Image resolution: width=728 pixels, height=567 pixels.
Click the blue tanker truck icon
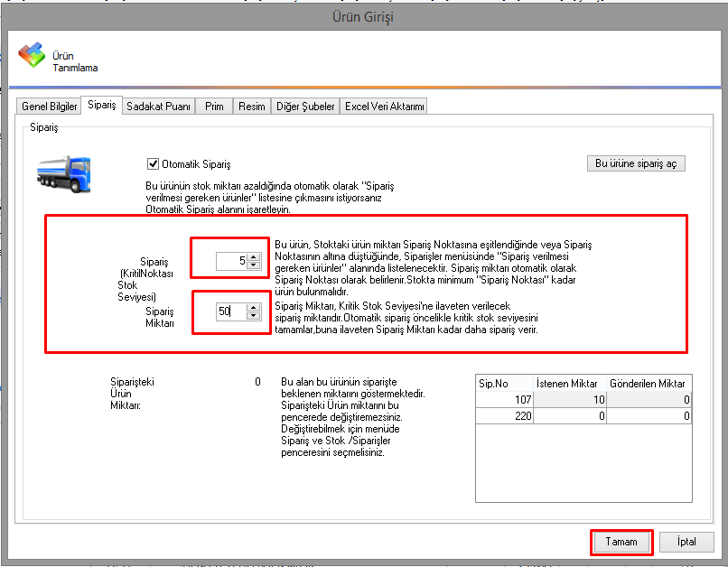coord(63,172)
